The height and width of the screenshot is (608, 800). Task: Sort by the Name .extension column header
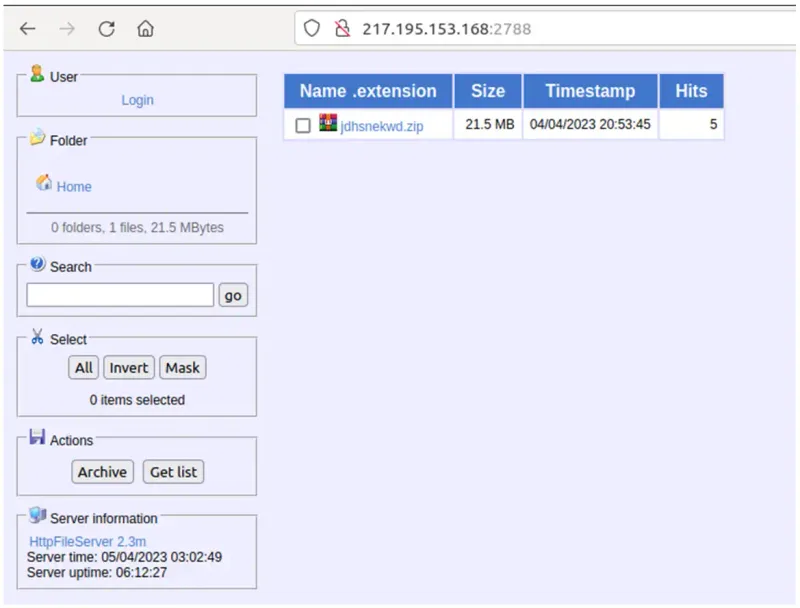coord(368,91)
